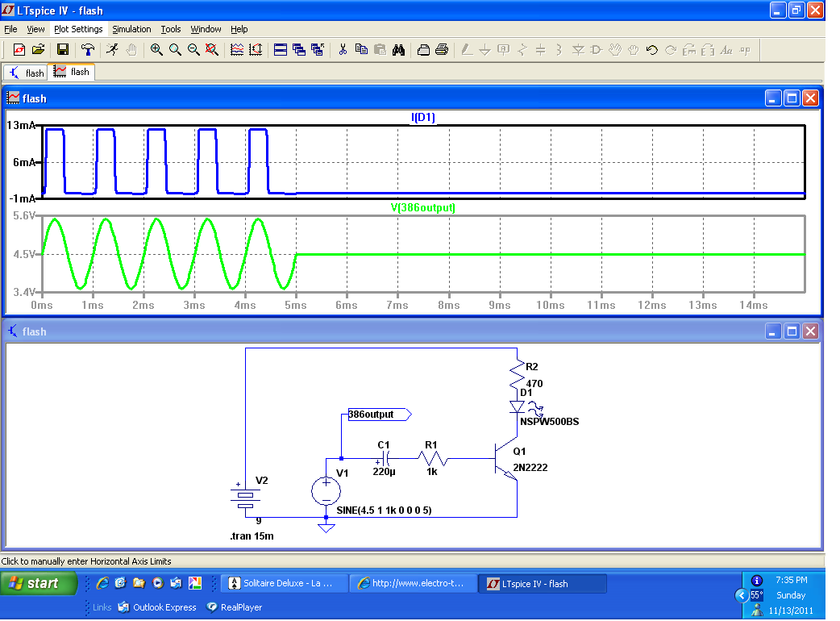Click the LTspice IV - flash taskbar button

click(543, 583)
